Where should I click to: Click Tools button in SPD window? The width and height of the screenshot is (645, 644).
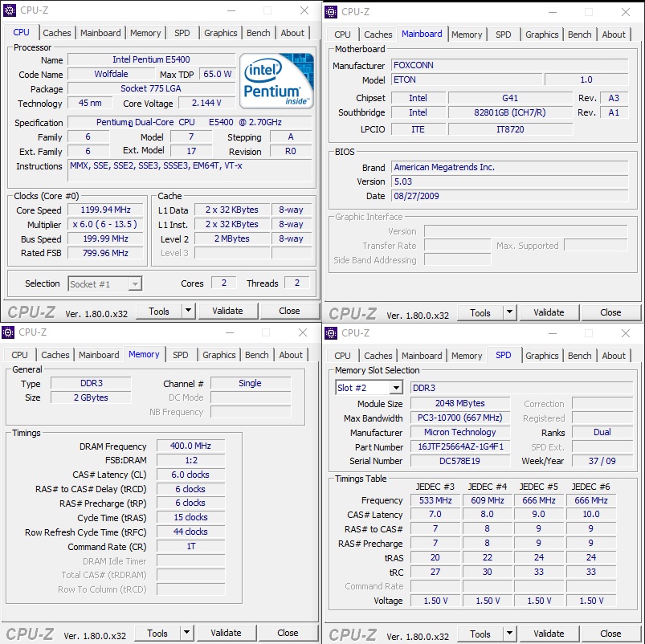480,634
